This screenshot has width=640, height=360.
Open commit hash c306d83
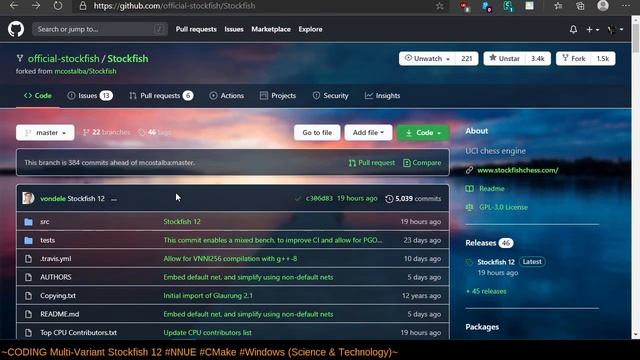[319, 198]
